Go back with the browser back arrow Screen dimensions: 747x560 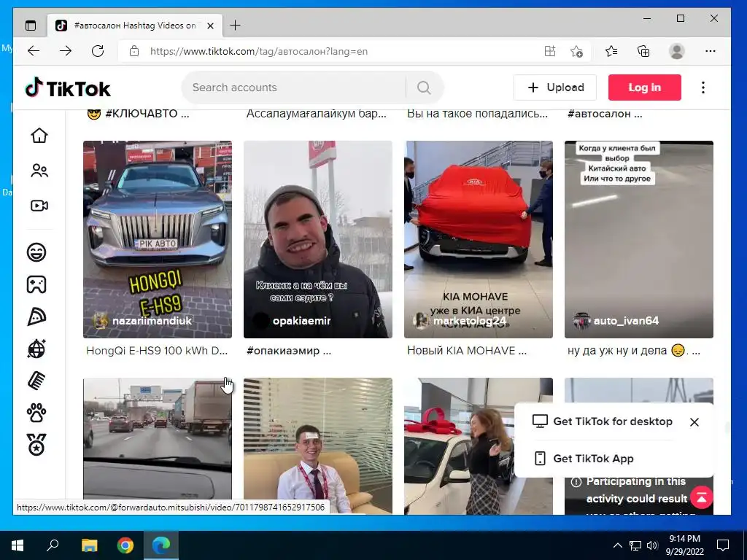click(x=34, y=51)
